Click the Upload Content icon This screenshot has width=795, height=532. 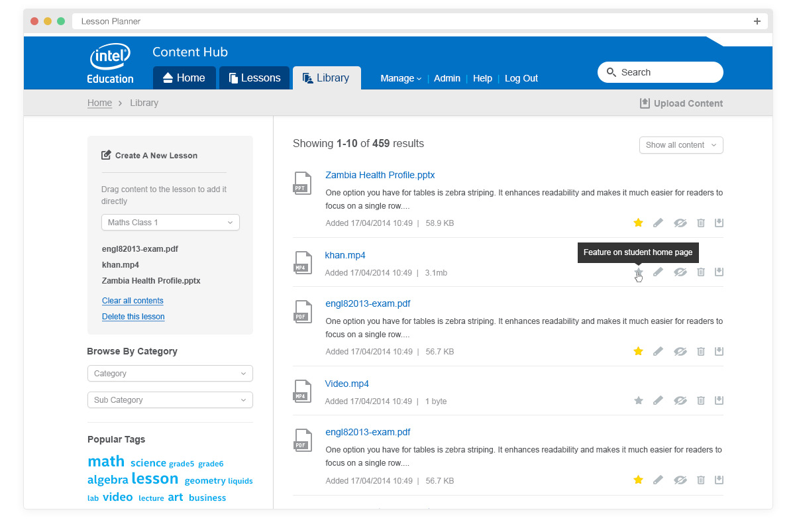[643, 103]
